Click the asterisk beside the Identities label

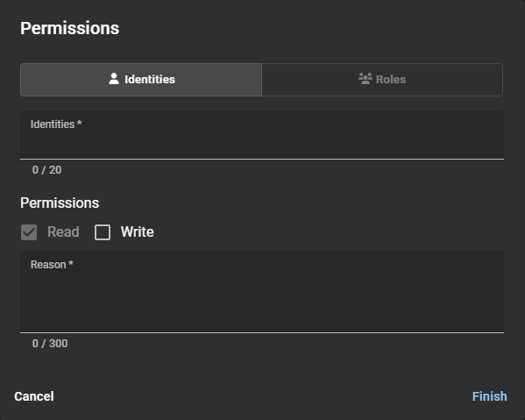pos(80,124)
